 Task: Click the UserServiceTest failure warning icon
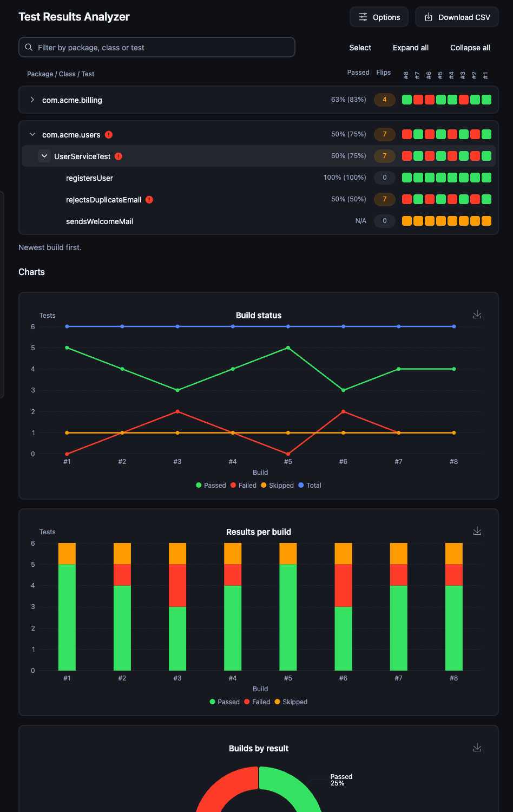pyautogui.click(x=119, y=156)
